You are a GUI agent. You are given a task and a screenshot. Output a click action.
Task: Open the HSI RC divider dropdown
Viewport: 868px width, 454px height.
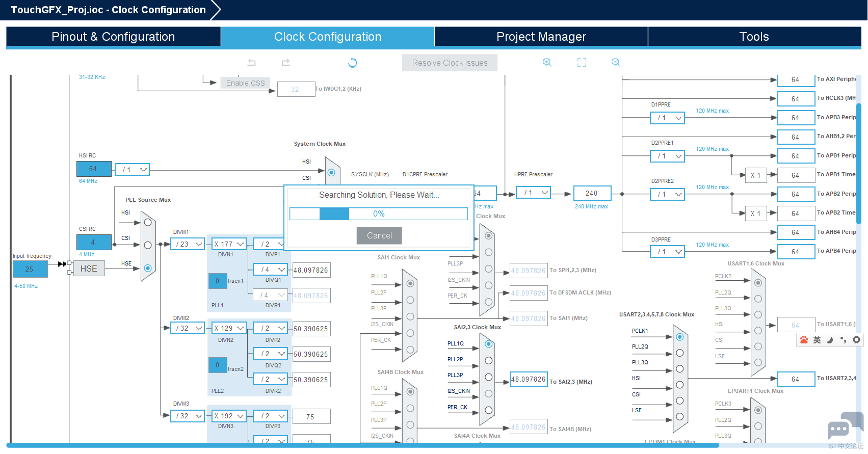click(x=133, y=170)
